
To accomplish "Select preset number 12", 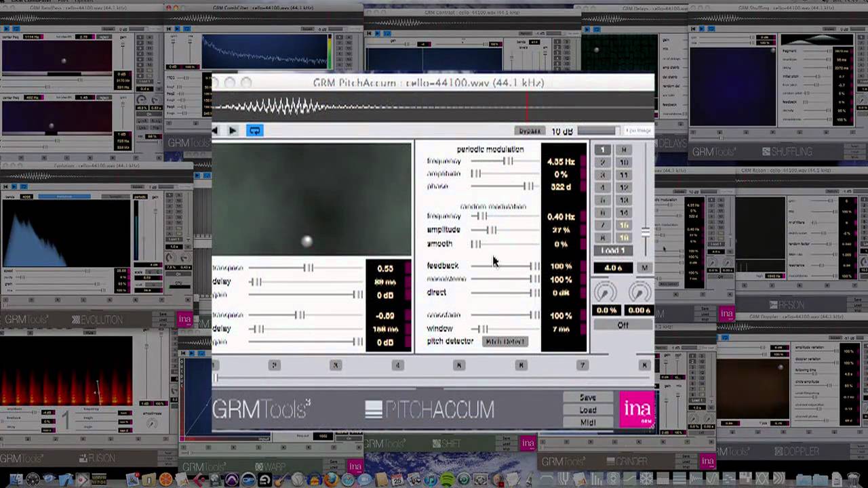I will (x=624, y=188).
